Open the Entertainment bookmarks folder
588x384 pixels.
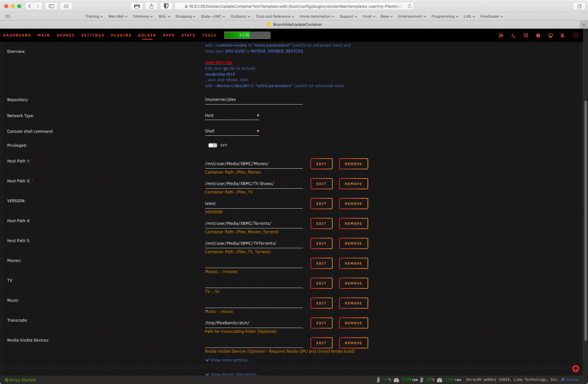pyautogui.click(x=412, y=16)
